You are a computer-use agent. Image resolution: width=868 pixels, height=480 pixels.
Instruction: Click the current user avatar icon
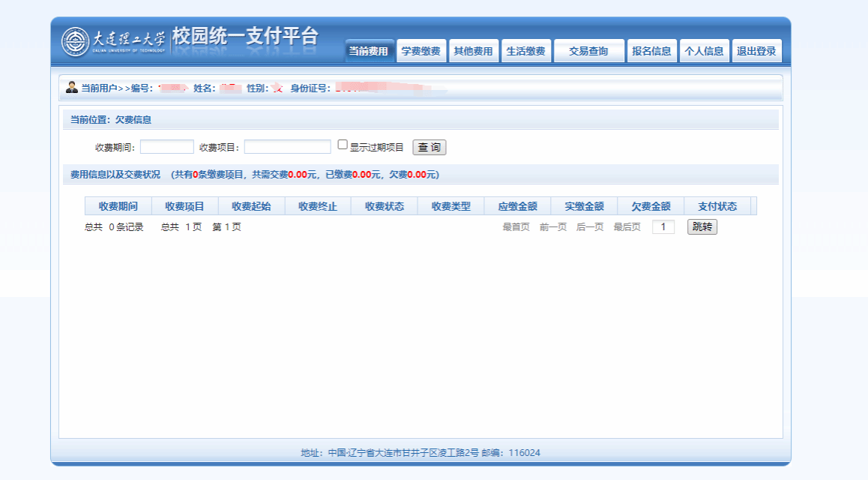point(72,88)
